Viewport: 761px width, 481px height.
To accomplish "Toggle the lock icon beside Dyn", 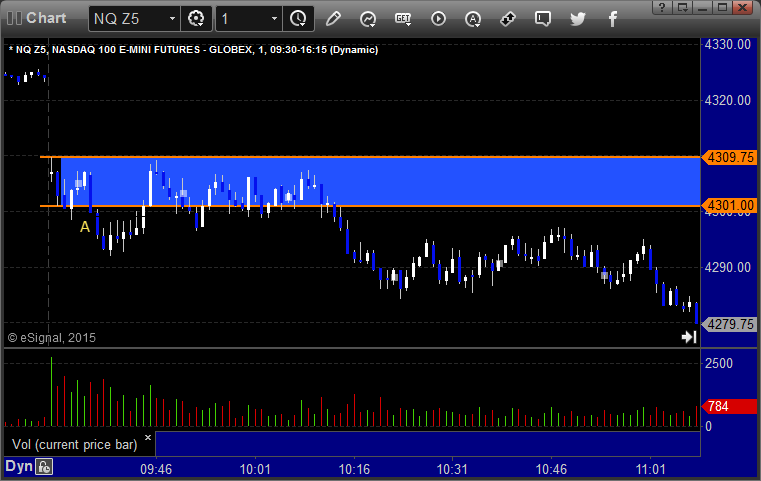I will click(x=44, y=467).
